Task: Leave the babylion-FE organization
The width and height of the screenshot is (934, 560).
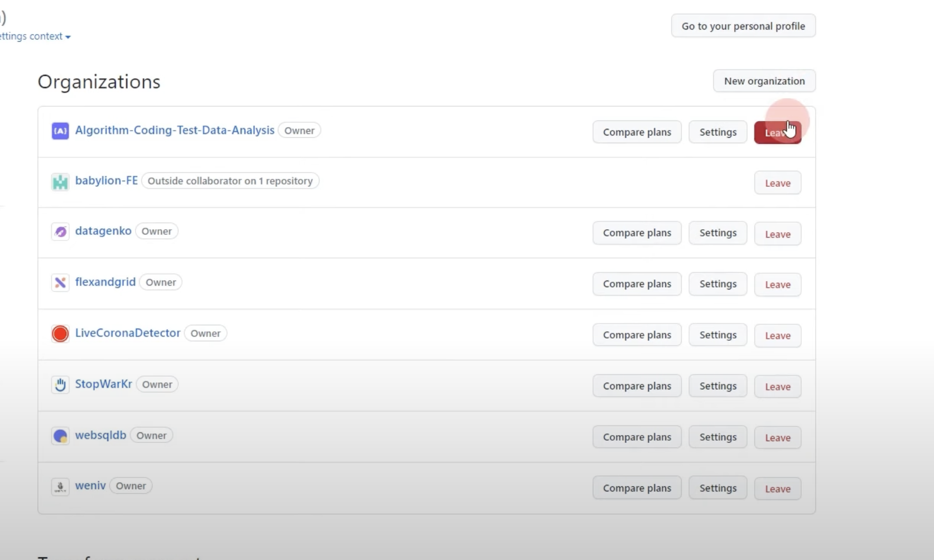Action: click(777, 183)
